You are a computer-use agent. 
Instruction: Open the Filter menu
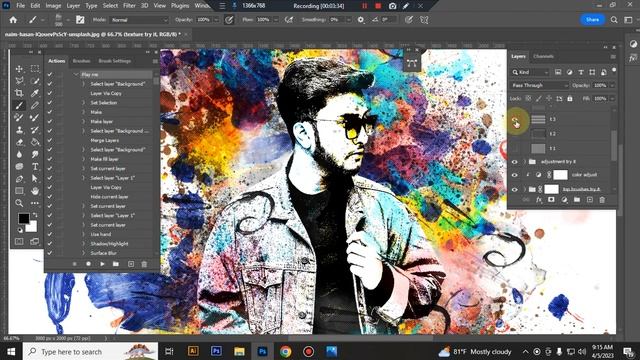pyautogui.click(x=129, y=6)
